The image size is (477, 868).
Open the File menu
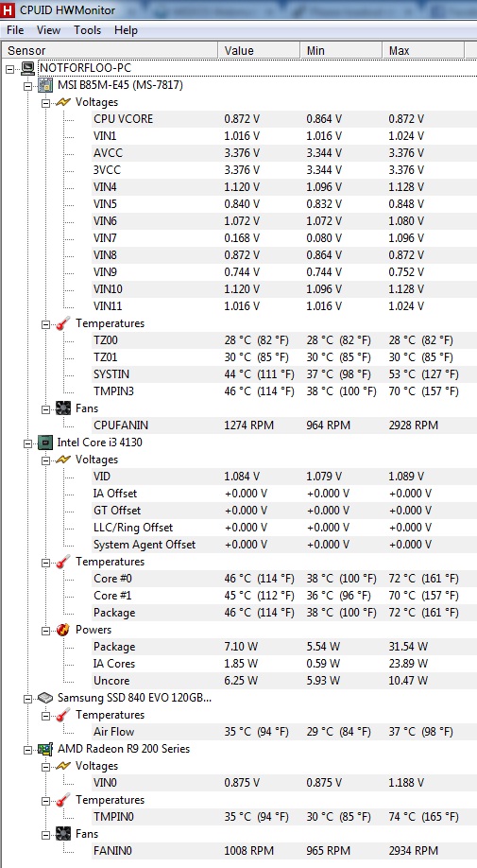coord(15,30)
